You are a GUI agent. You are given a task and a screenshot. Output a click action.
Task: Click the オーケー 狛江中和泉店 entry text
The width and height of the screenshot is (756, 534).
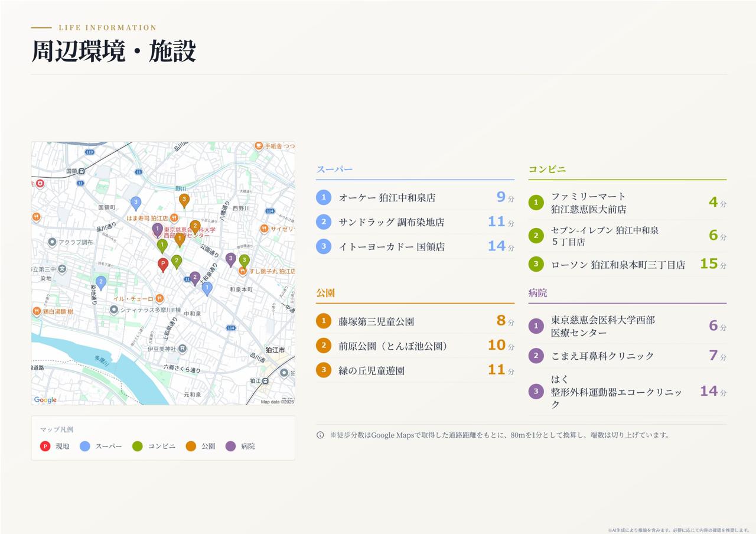coord(387,198)
